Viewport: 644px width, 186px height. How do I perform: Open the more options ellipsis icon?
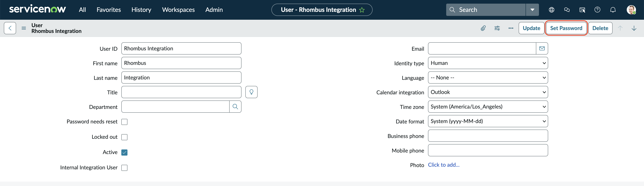coord(511,28)
